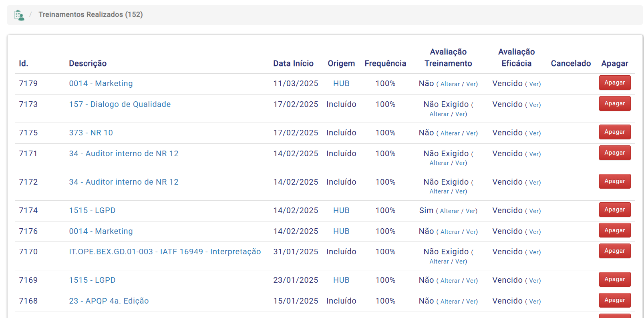This screenshot has height=318, width=644.
Task: Select date cell 15/01/2025
Action: click(x=296, y=301)
